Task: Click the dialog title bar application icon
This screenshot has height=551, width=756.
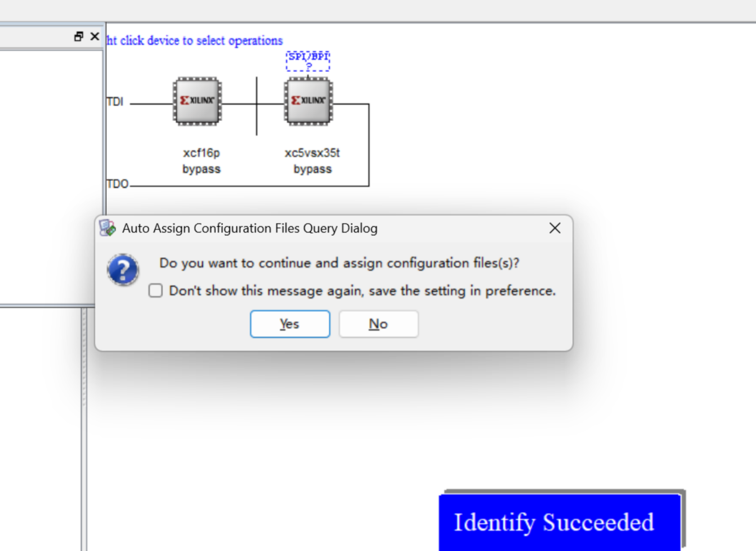Action: tap(108, 228)
